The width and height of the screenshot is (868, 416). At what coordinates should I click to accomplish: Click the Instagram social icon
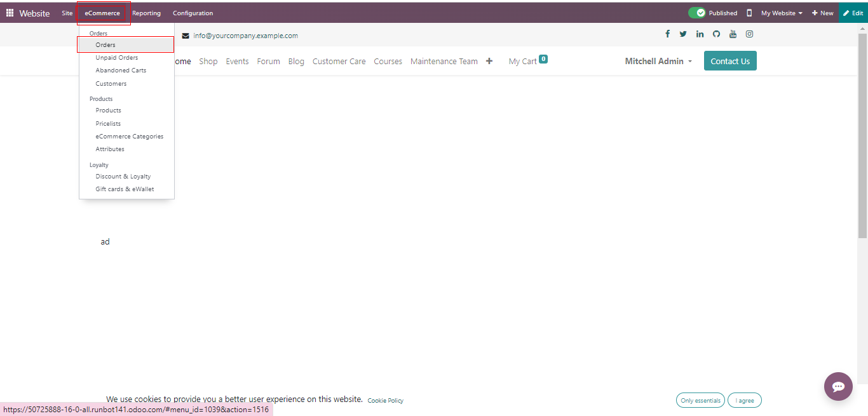coord(749,34)
